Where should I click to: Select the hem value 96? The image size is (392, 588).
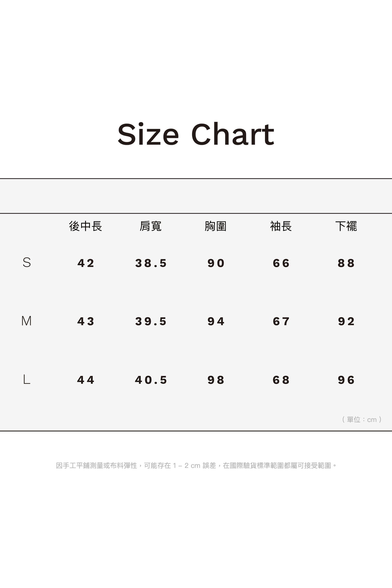click(346, 380)
